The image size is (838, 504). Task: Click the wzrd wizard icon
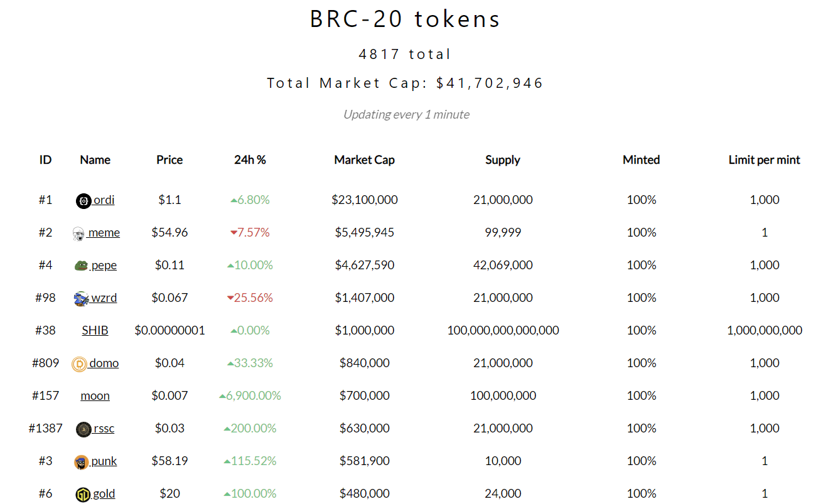81,299
